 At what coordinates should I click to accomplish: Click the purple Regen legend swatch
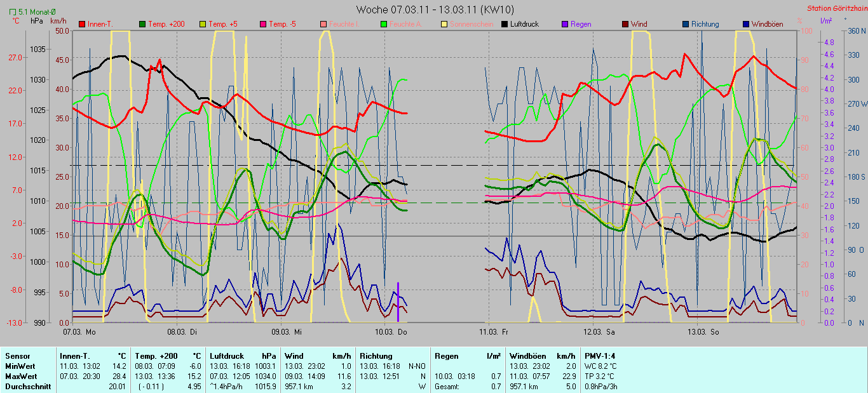point(565,24)
